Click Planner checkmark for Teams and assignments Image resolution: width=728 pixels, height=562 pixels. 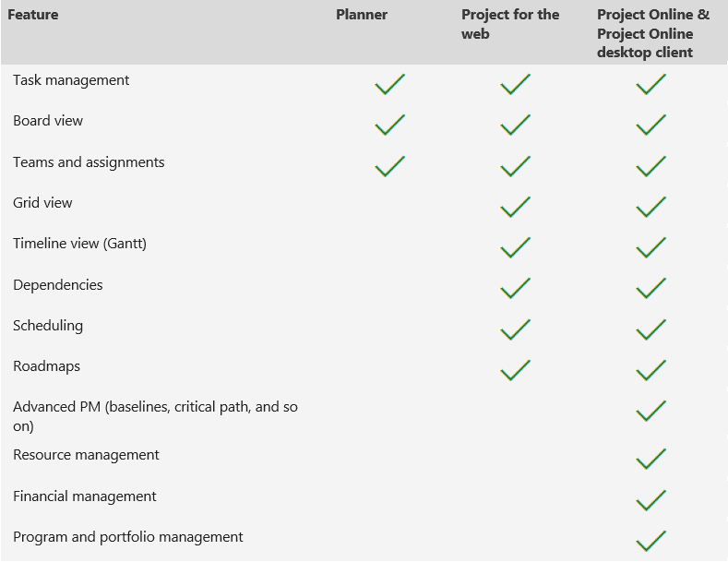point(389,167)
